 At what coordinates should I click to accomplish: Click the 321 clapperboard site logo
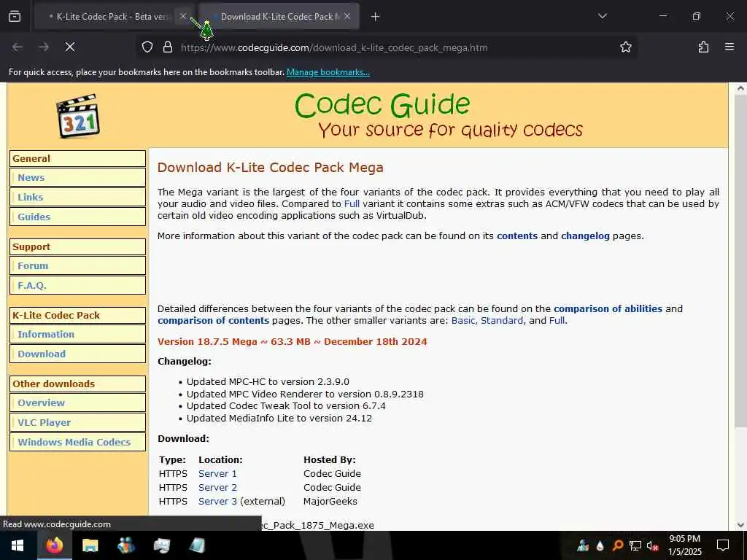click(x=78, y=116)
